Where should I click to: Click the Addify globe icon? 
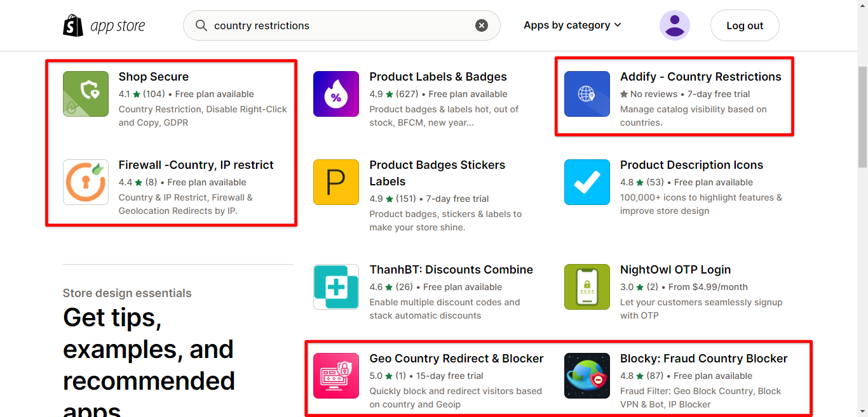pos(587,93)
